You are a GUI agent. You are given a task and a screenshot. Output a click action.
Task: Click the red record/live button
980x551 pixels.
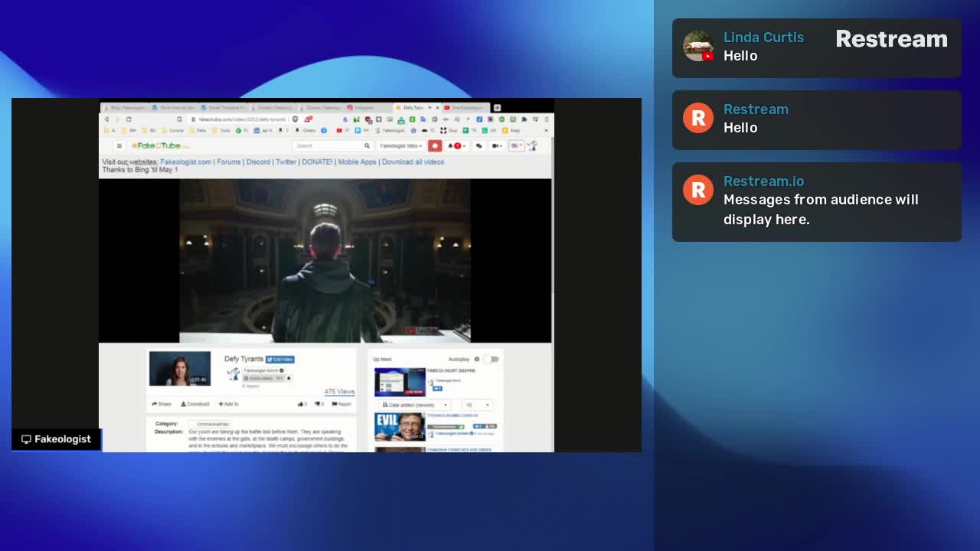pos(435,145)
